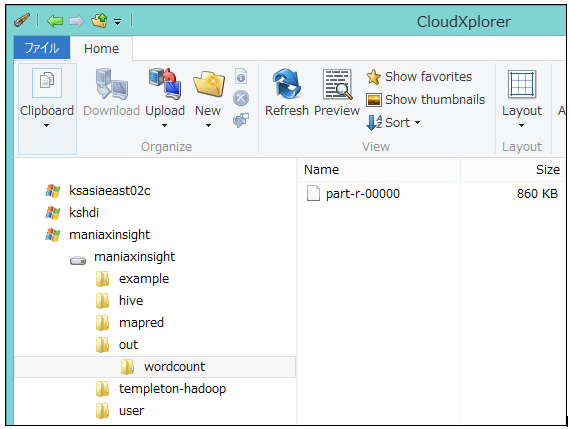Viewport: 570px width, 429px height.
Task: Open the Sort dropdown
Action: click(393, 123)
